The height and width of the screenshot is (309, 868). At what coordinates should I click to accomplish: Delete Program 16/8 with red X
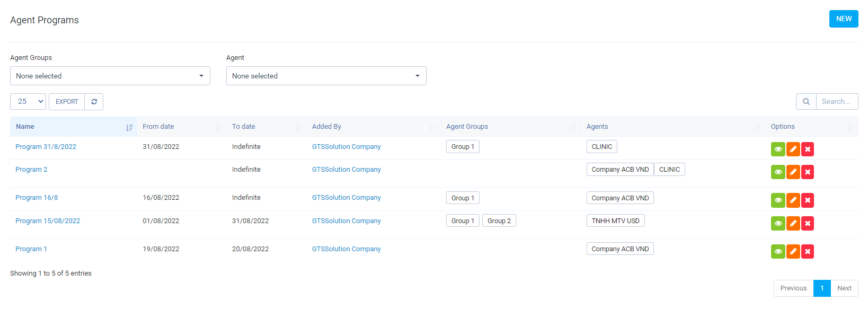pyautogui.click(x=808, y=200)
